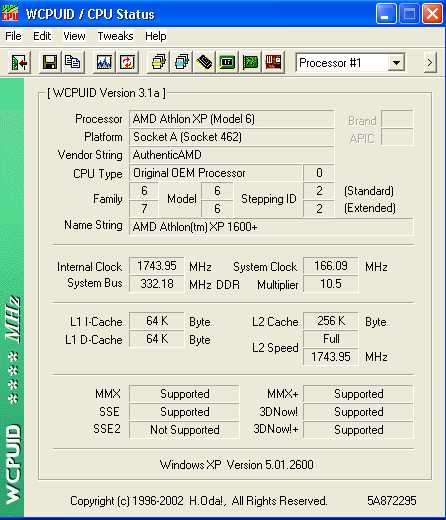The width and height of the screenshot is (446, 520).
Task: Click the yellow stacked windows icon
Action: click(x=159, y=62)
